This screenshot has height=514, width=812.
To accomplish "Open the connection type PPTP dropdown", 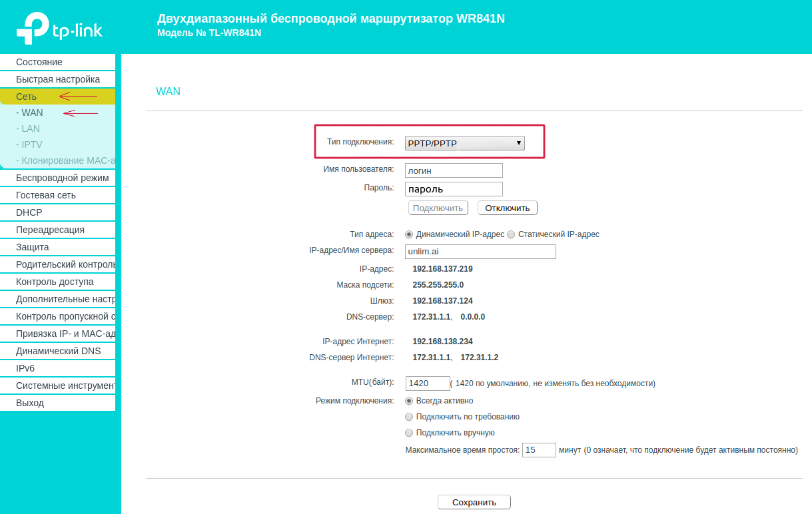I will click(x=464, y=143).
